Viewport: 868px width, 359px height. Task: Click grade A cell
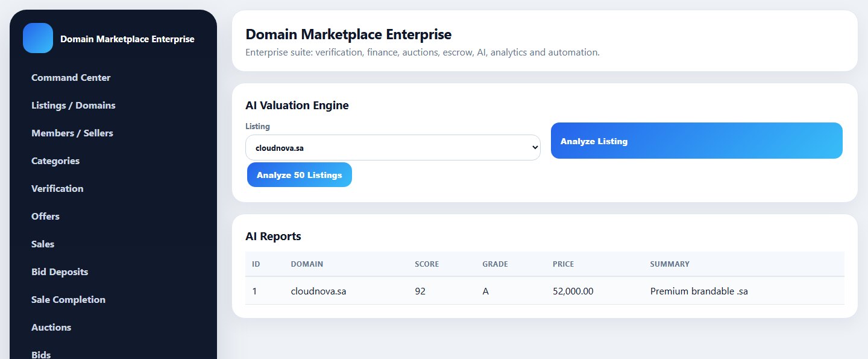click(486, 291)
